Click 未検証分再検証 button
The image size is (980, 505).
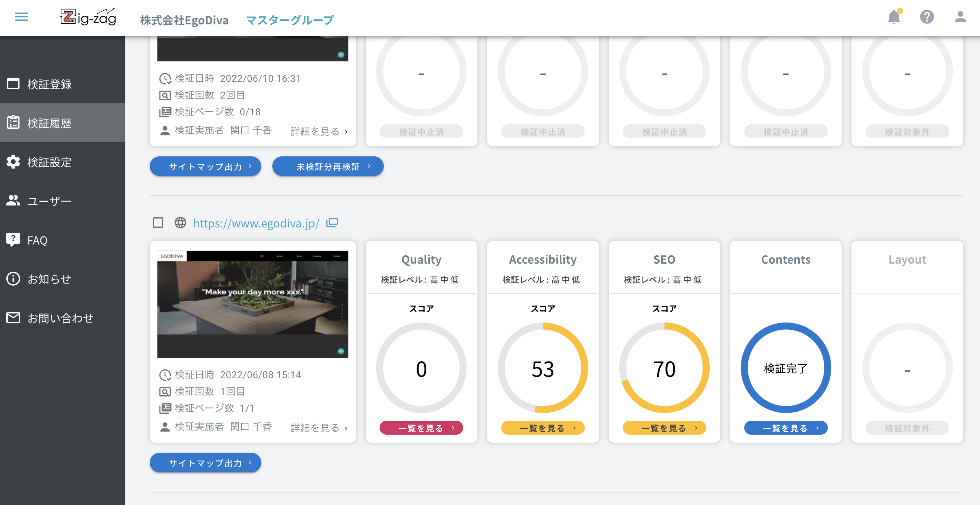click(328, 166)
